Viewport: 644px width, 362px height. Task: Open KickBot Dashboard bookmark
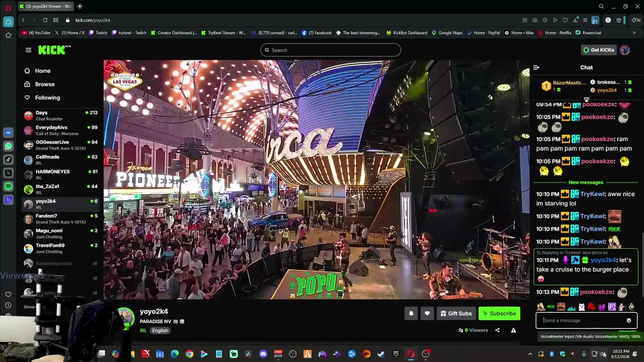pos(407,33)
